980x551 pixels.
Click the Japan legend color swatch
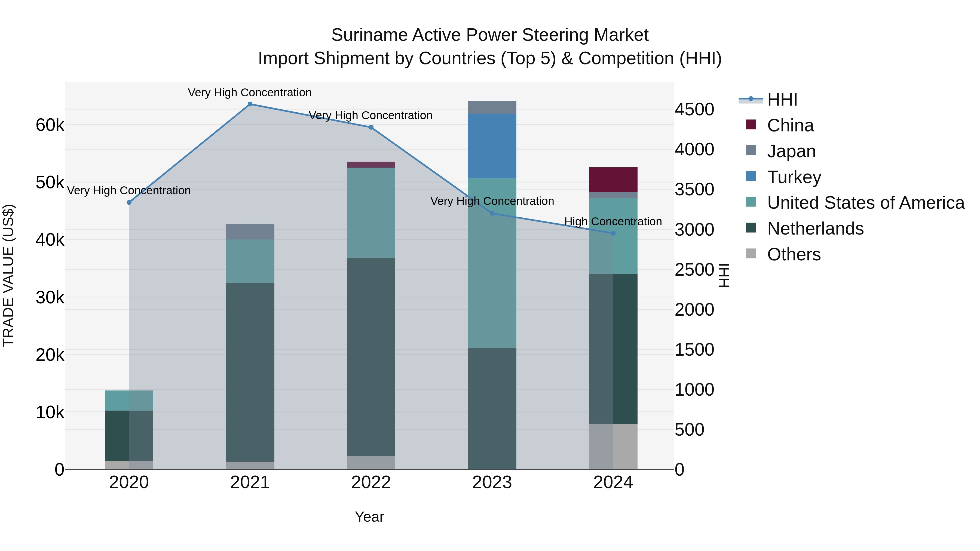751,150
